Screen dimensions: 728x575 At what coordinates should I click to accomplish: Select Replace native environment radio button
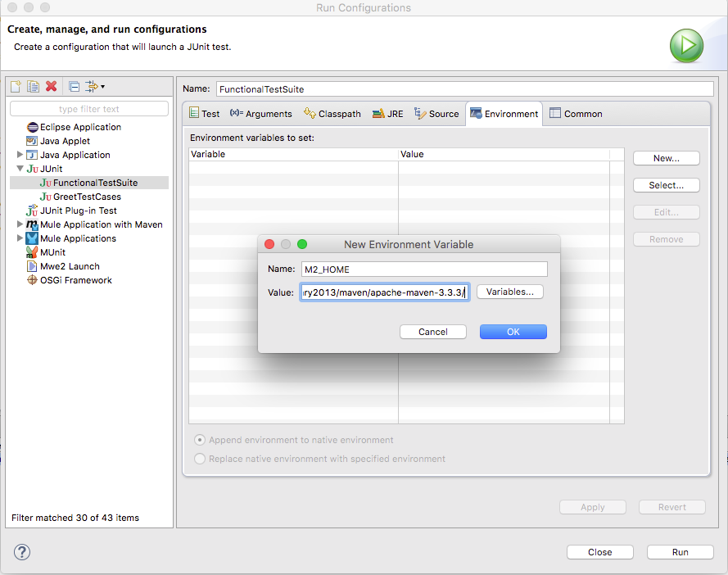(x=200, y=459)
